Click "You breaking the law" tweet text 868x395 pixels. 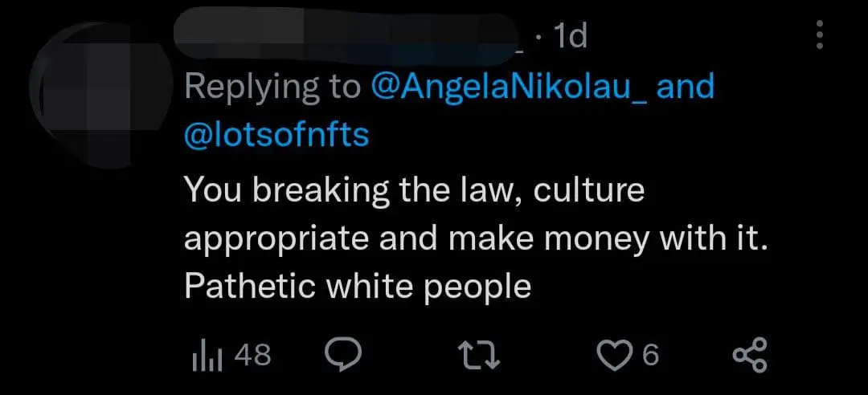352,190
